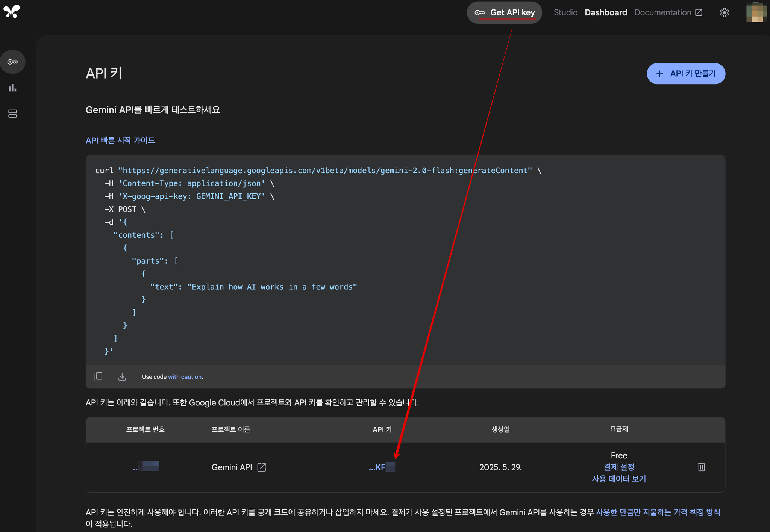The width and height of the screenshot is (770, 532).
Task: Delete the Gemini API key row
Action: pos(701,467)
